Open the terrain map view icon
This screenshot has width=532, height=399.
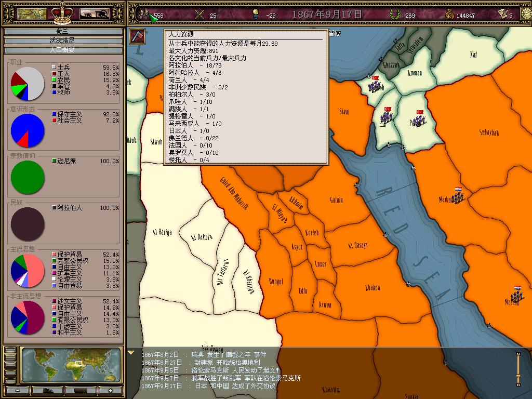tap(32, 14)
